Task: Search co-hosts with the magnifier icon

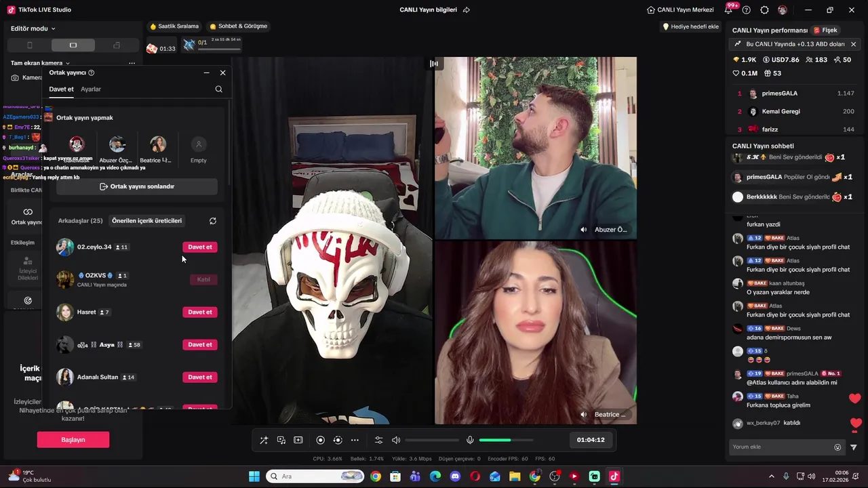Action: point(218,89)
